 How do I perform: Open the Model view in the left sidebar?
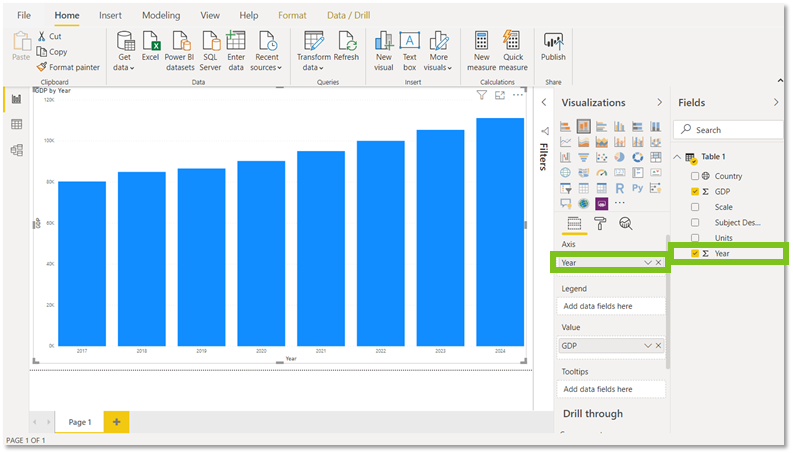coord(17,150)
